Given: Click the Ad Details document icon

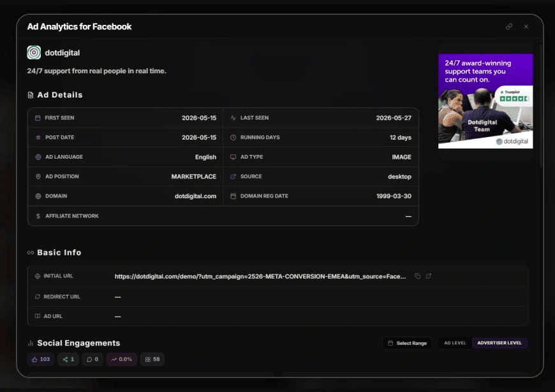Looking at the screenshot, I should tap(31, 95).
